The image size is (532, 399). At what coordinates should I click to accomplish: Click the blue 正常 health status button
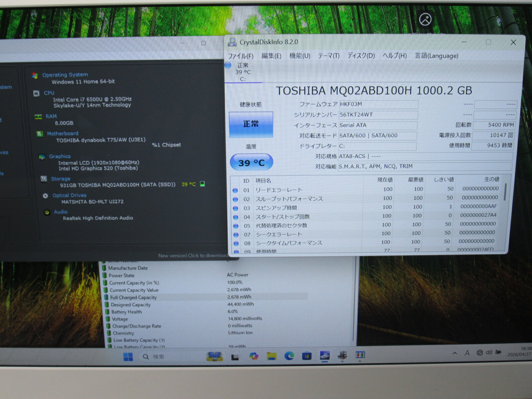pos(251,124)
